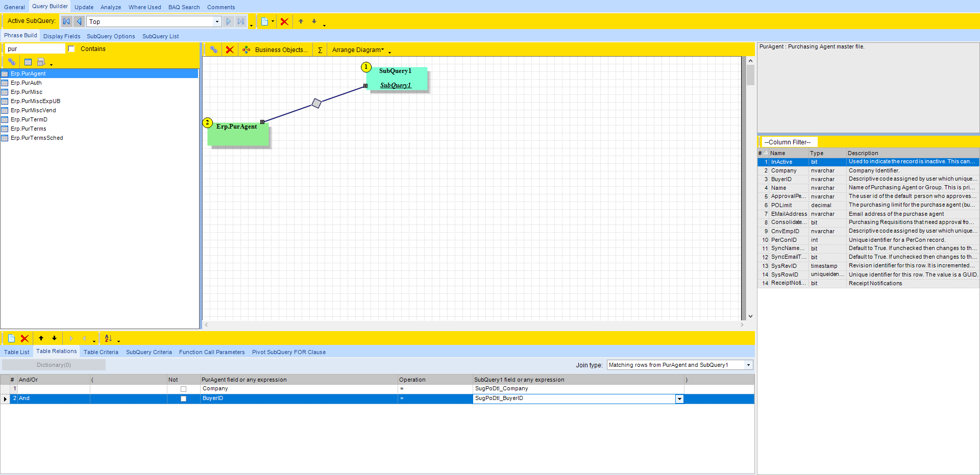This screenshot has height=475, width=980.
Task: Open the Pivot SubQuery FOR Clause tab
Action: 289,352
